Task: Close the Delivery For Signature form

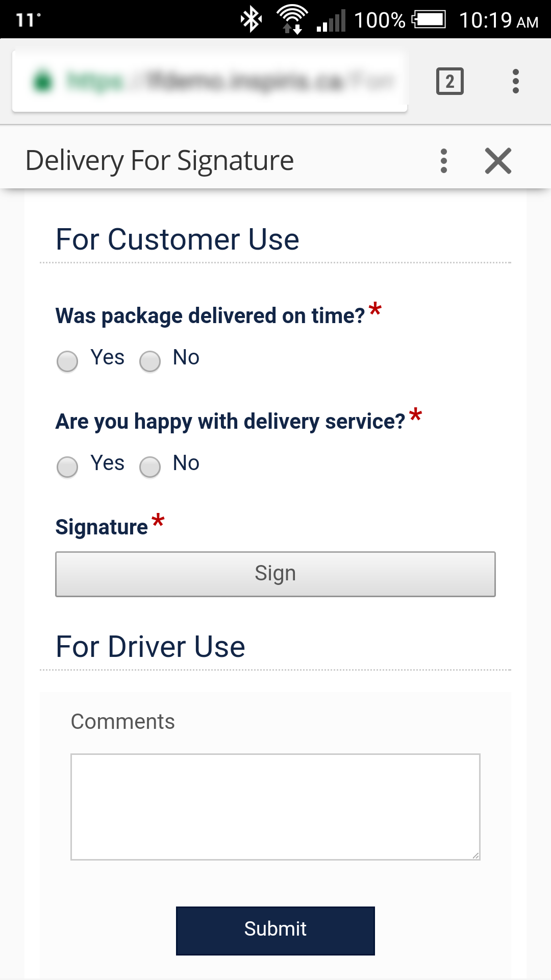Action: pyautogui.click(x=498, y=161)
